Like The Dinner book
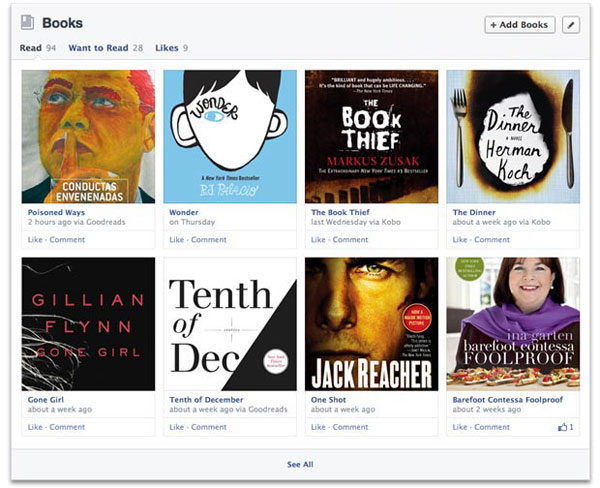600x488 pixels. point(460,240)
